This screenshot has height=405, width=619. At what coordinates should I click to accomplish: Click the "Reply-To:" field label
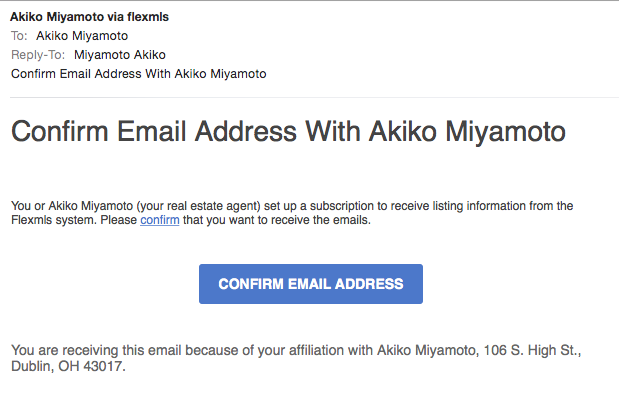coord(39,55)
